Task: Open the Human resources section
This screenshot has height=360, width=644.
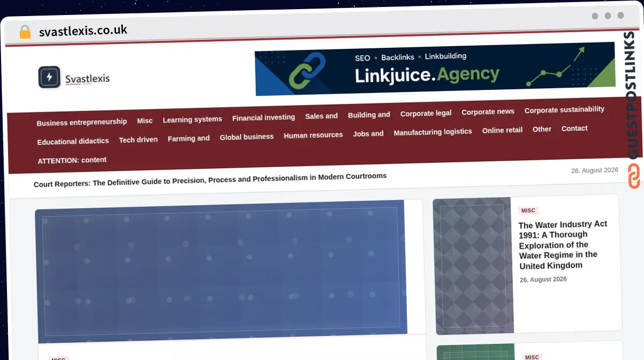Action: (313, 135)
